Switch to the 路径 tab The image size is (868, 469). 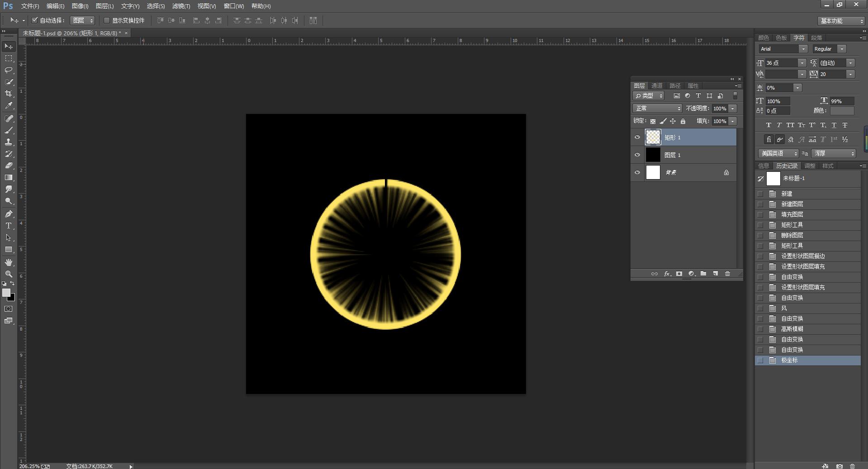pyautogui.click(x=675, y=85)
